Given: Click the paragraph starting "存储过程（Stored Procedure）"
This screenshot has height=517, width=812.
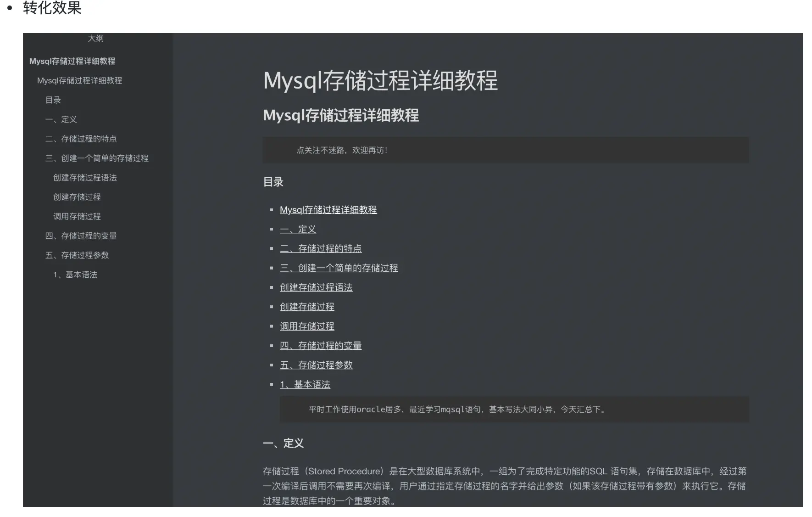Looking at the screenshot, I should 505,486.
